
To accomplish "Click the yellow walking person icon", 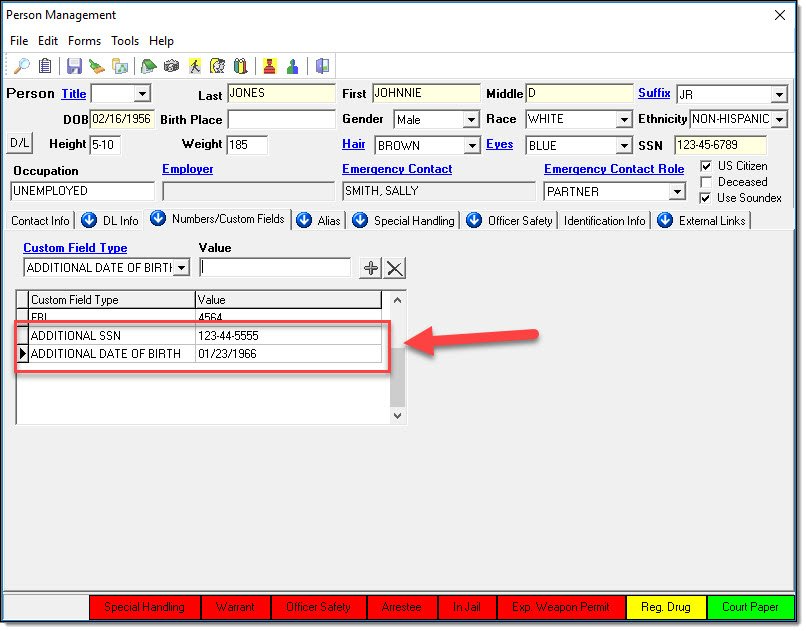I will [194, 67].
